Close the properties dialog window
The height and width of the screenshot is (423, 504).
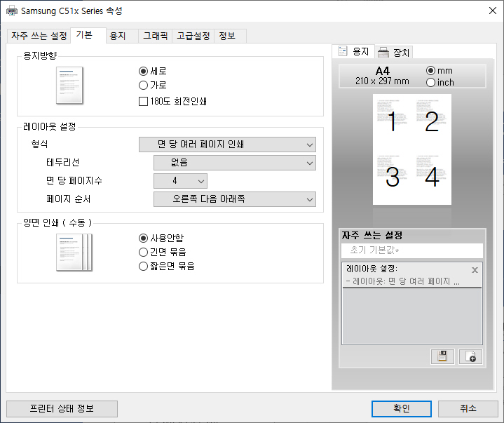(x=492, y=11)
